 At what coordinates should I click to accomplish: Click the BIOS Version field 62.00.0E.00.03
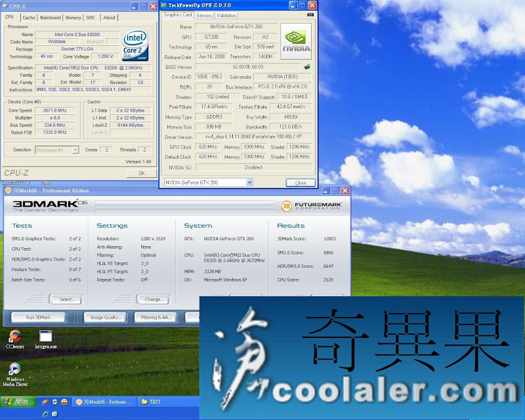click(x=248, y=67)
